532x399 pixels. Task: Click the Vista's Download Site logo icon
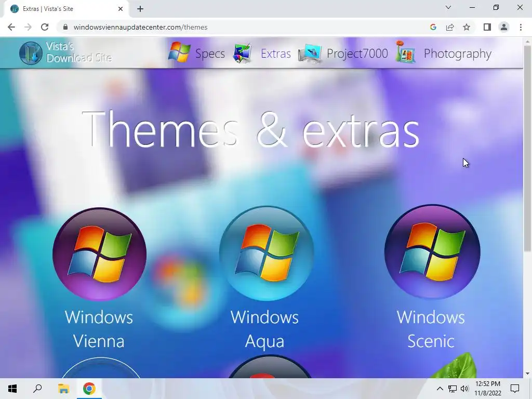coord(31,53)
